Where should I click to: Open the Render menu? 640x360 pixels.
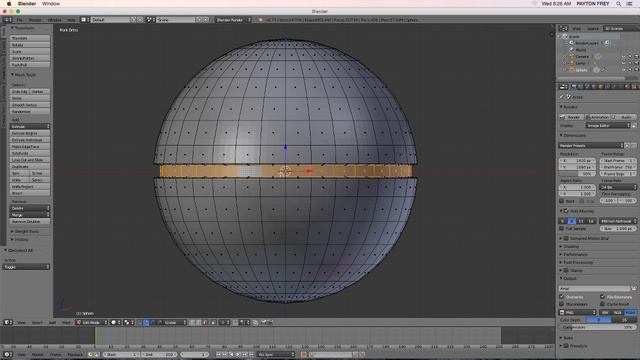coord(35,20)
